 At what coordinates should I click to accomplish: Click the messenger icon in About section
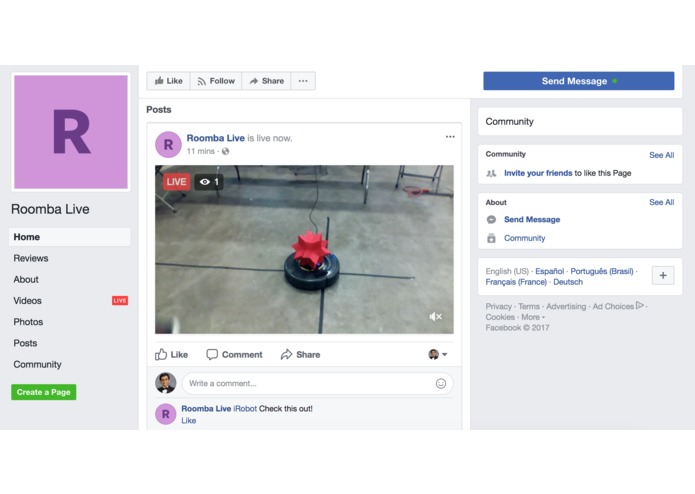pos(491,219)
